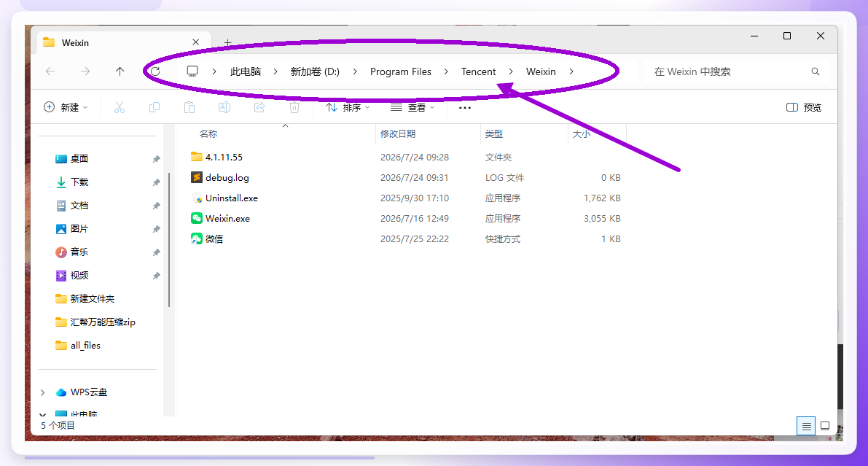Expand the WPS云盘 tree node
This screenshot has height=466, width=868.
tap(42, 392)
